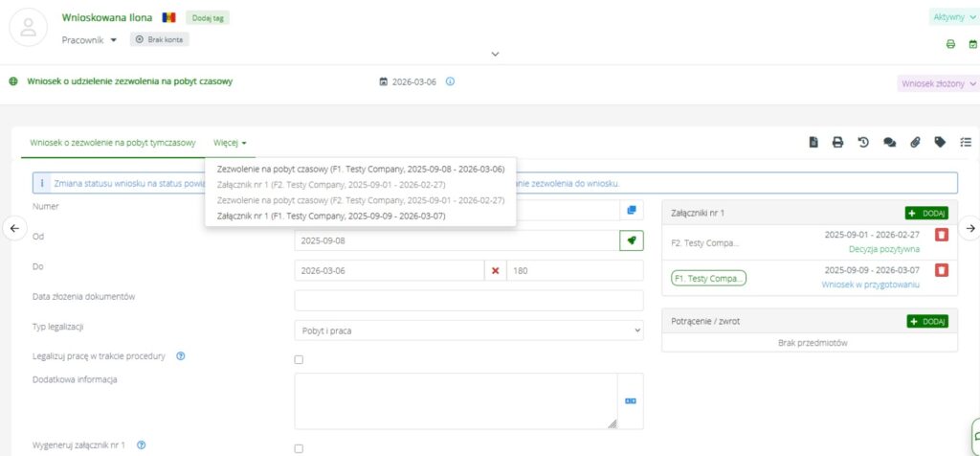The width and height of the screenshot is (980, 456).
Task: Click the print icon in the form toolbar
Action: coord(837,143)
